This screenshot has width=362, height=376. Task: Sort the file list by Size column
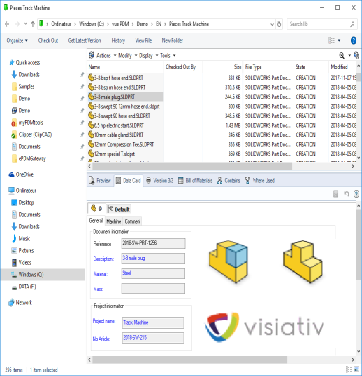(237, 67)
